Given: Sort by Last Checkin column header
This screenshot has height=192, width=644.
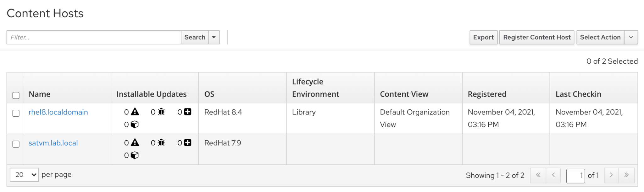Looking at the screenshot, I should (x=578, y=94).
